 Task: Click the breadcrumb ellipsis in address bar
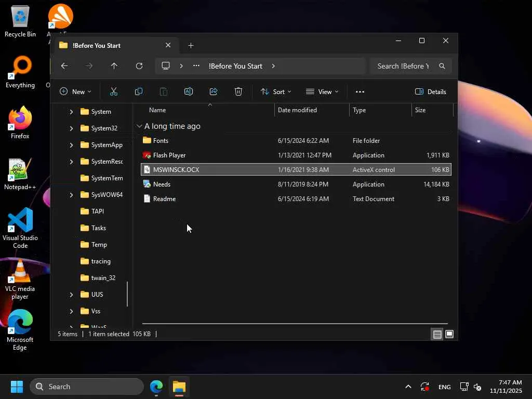click(x=196, y=66)
